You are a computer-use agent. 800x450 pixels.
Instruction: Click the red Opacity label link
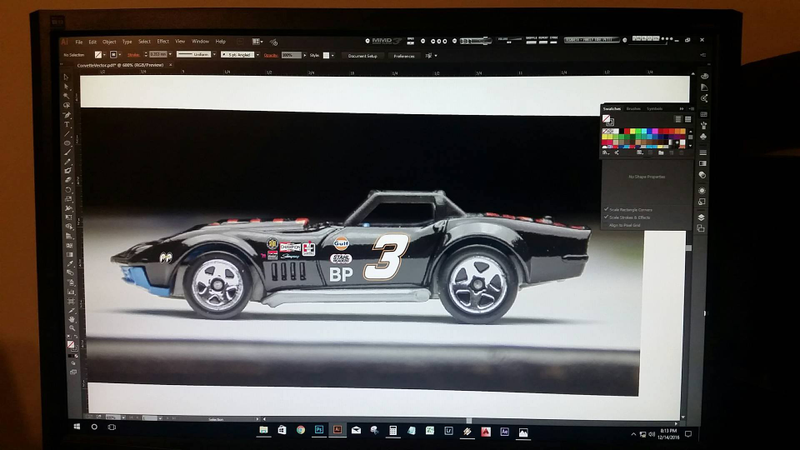(x=271, y=55)
